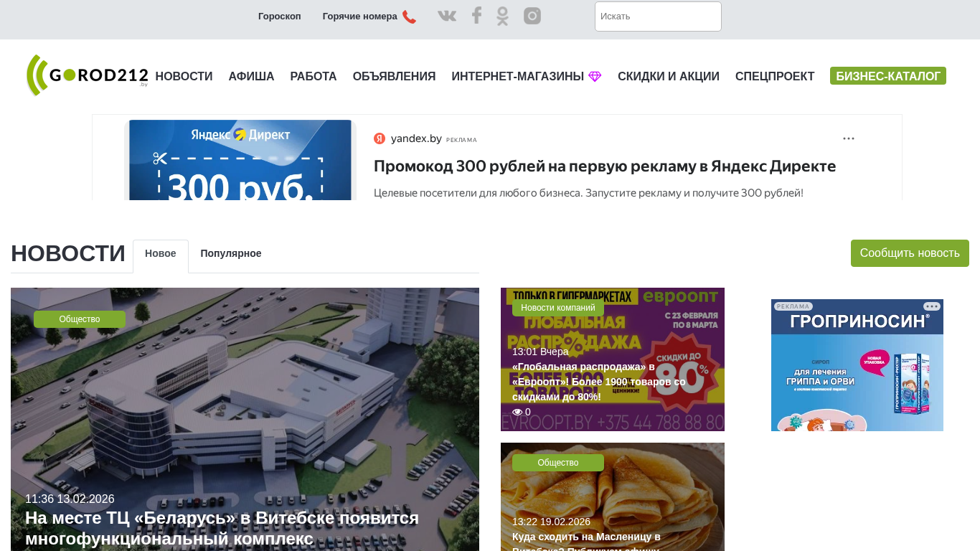Screen dimensions: 980x551
Task: Click the green БИЗНЕС-КАТАЛОГ button
Action: click(x=888, y=76)
